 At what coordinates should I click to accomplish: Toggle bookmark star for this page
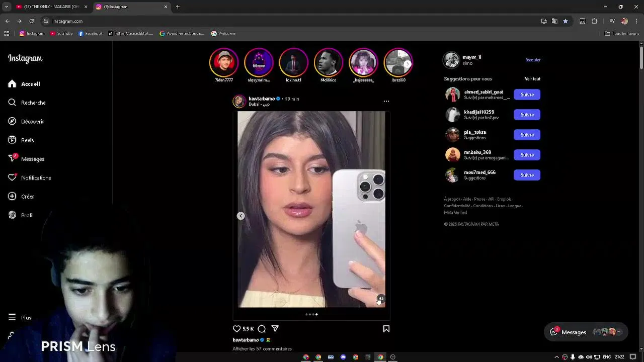566,21
